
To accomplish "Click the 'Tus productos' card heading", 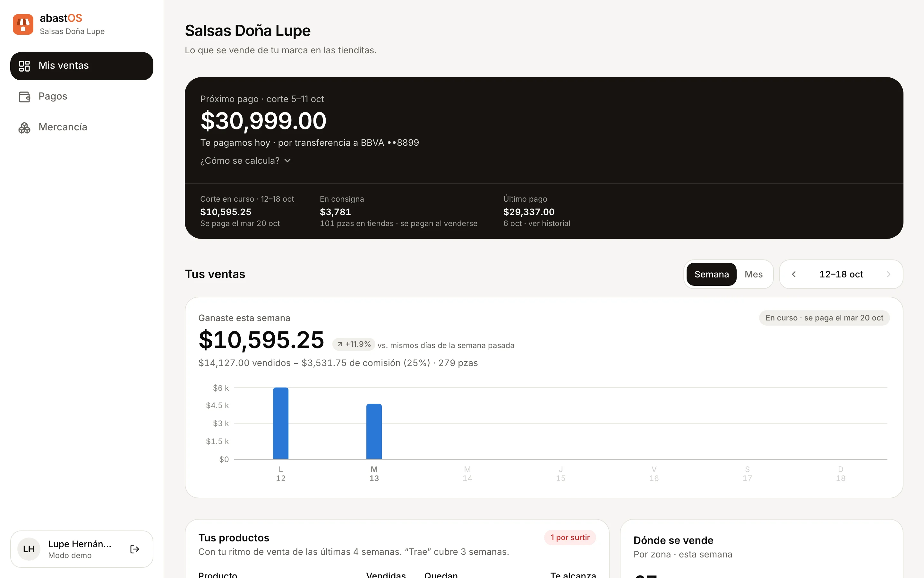I will [x=234, y=538].
